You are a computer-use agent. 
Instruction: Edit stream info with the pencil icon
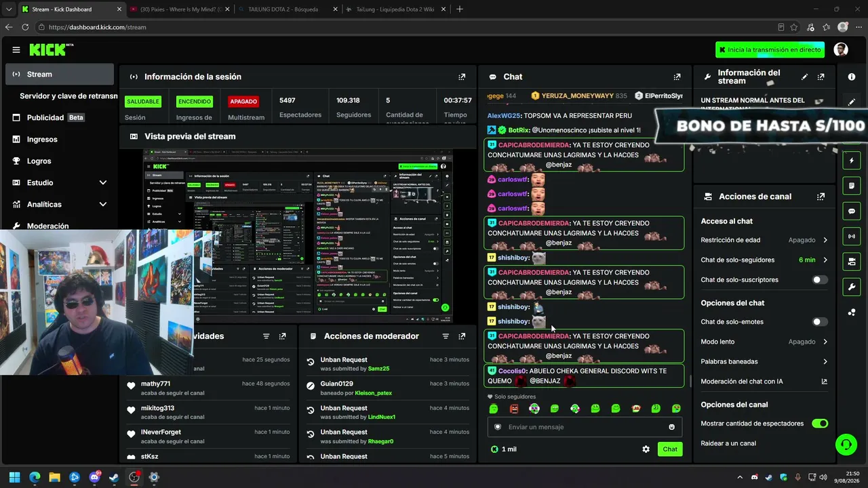point(805,77)
